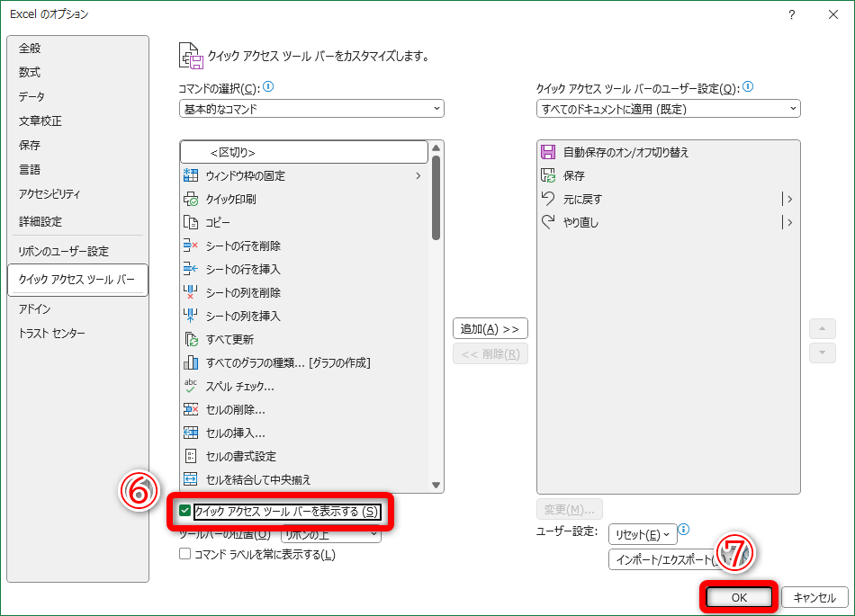Click the command list scrollbar down arrow
This screenshot has width=855, height=616.
(436, 486)
